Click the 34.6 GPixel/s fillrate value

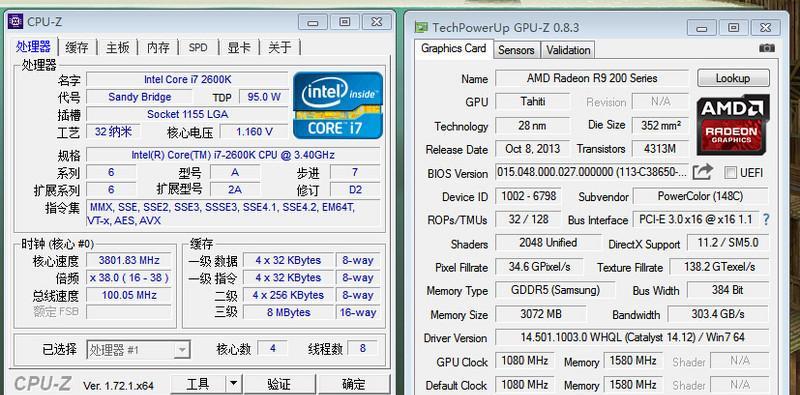coord(539,266)
